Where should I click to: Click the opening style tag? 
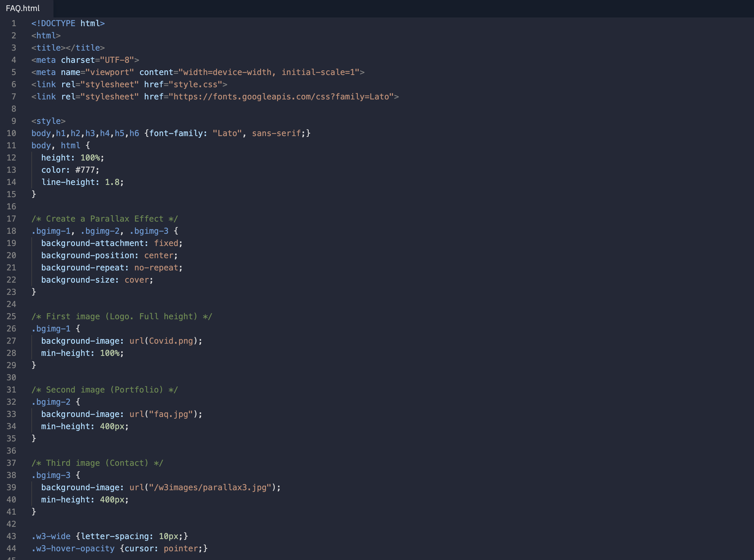click(49, 121)
